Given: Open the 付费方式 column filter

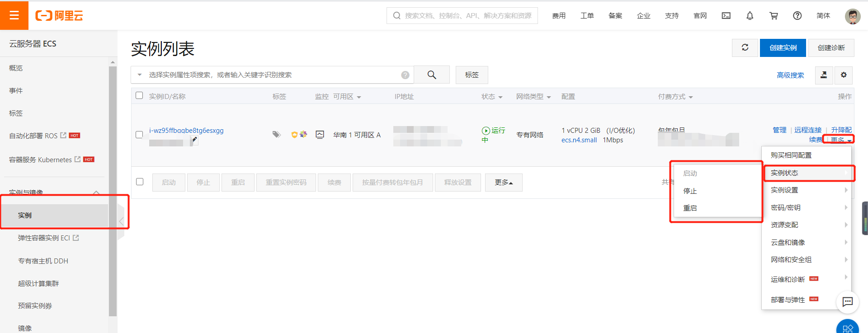Looking at the screenshot, I should 691,97.
